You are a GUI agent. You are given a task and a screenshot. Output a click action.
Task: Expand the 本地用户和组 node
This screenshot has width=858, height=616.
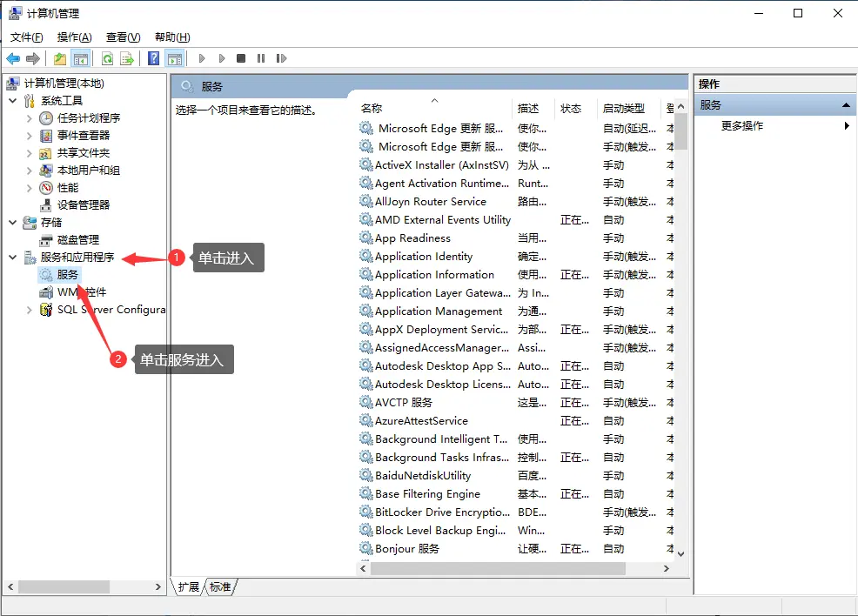30,171
